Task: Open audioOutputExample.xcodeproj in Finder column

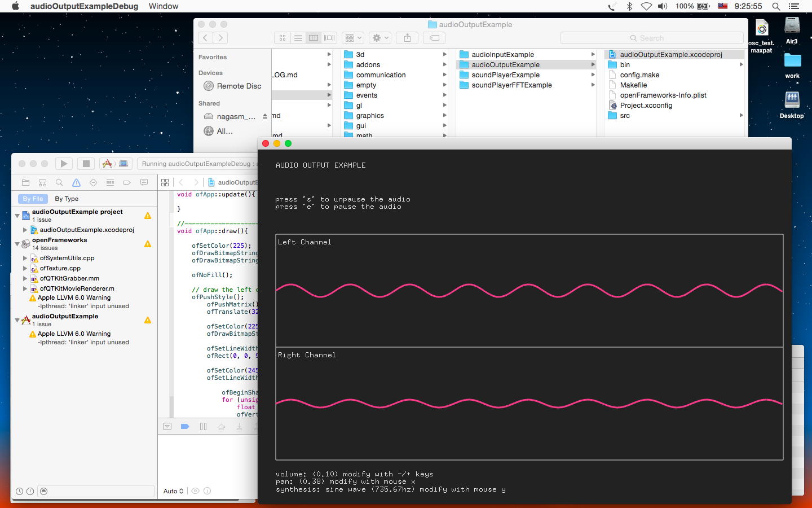Action: click(x=670, y=55)
